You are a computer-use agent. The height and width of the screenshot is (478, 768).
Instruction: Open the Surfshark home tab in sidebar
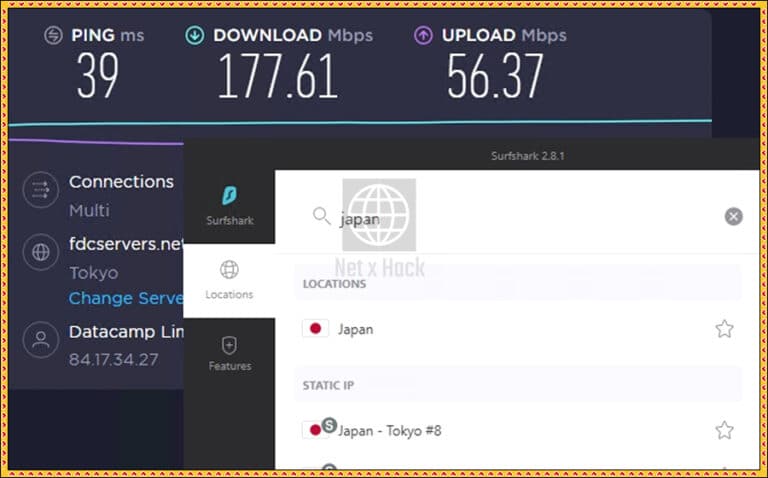229,206
